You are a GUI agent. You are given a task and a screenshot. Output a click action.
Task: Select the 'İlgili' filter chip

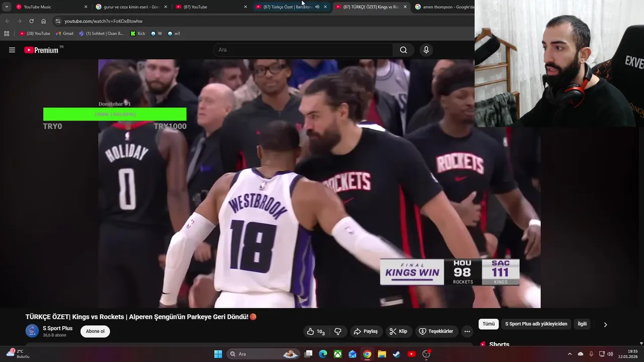(x=582, y=324)
